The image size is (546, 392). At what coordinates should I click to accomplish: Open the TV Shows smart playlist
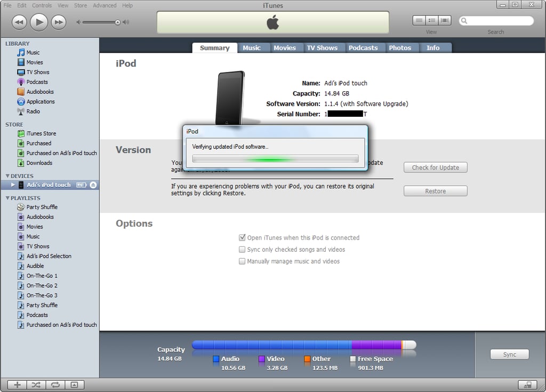[x=33, y=246]
